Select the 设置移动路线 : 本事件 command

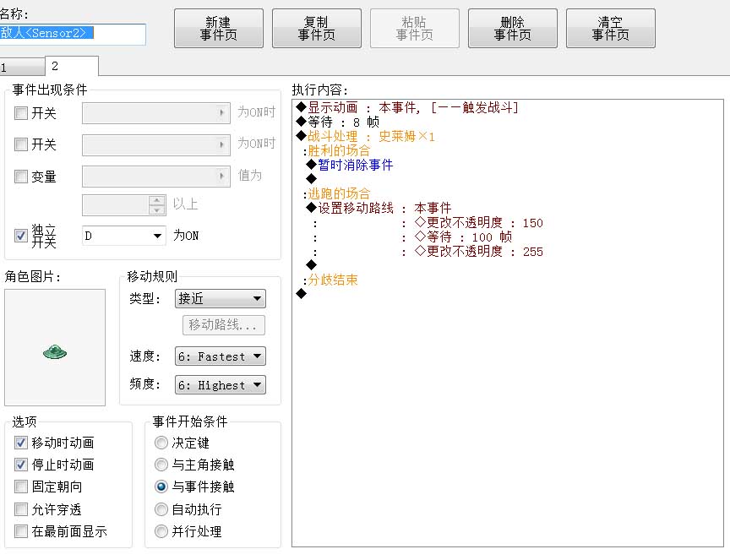[x=379, y=208]
